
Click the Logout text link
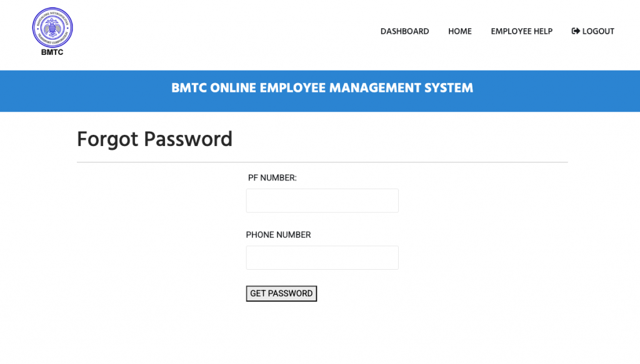click(x=598, y=31)
